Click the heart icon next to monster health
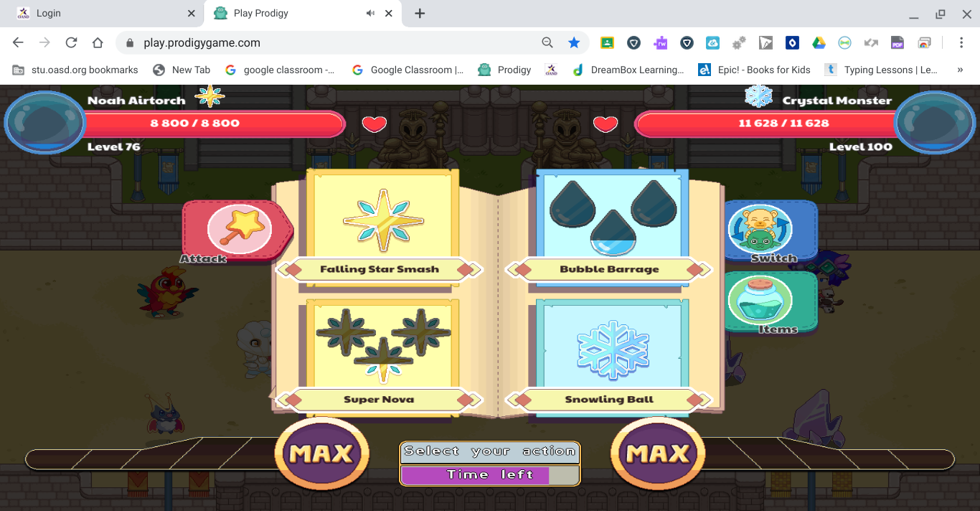Screen dimensions: 980x511 606,124
